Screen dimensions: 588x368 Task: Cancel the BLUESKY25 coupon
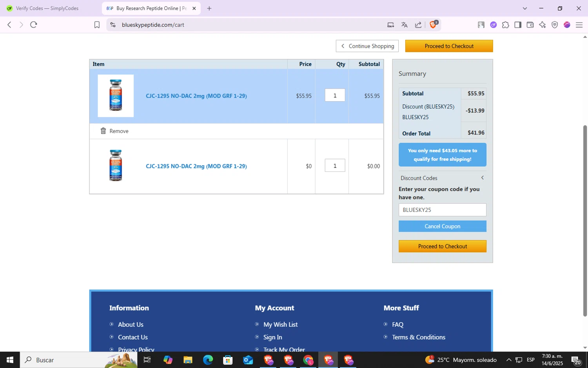443,226
